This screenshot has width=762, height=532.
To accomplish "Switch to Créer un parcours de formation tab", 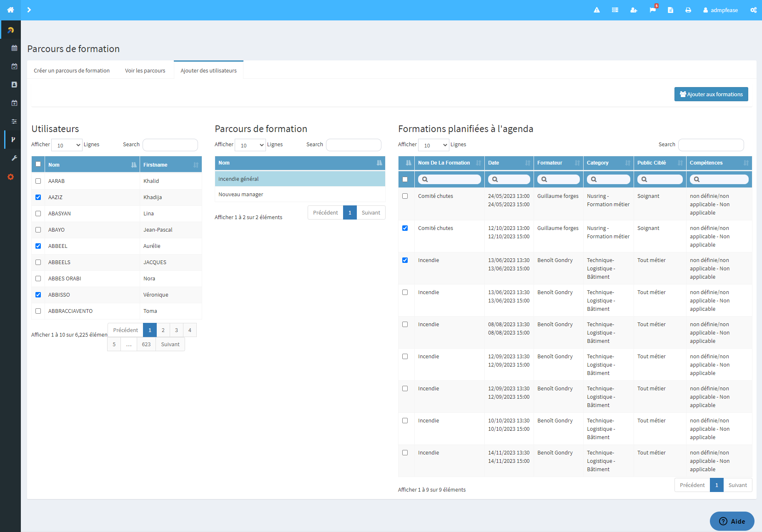I will click(72, 70).
